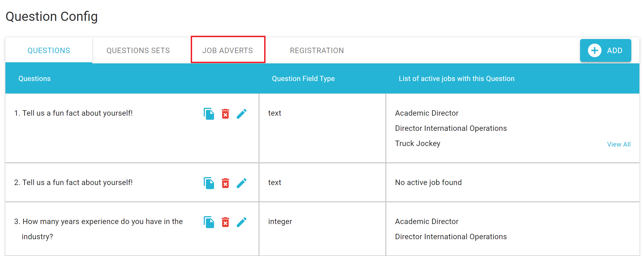Open the Job Adverts tab
Screen dimensions: 644x256
pyautogui.click(x=228, y=50)
